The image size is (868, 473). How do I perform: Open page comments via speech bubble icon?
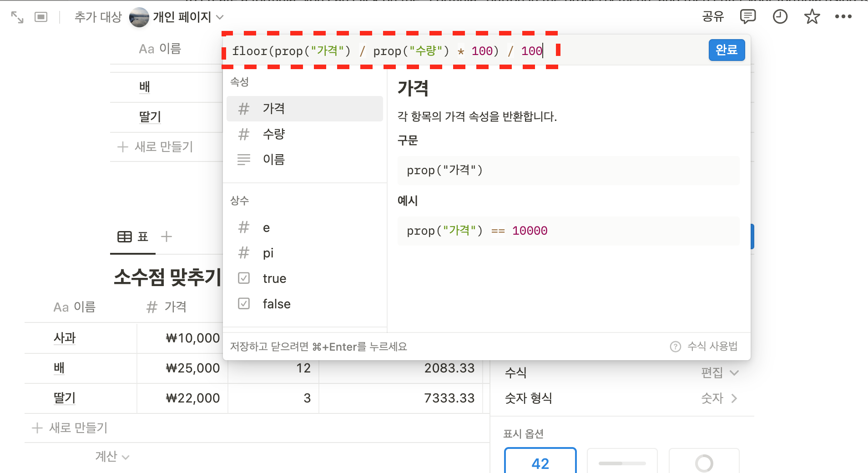coord(747,16)
